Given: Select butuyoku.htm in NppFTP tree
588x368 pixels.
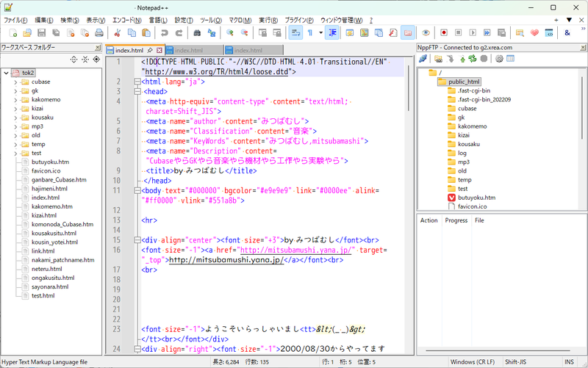Looking at the screenshot, I should tap(476, 198).
